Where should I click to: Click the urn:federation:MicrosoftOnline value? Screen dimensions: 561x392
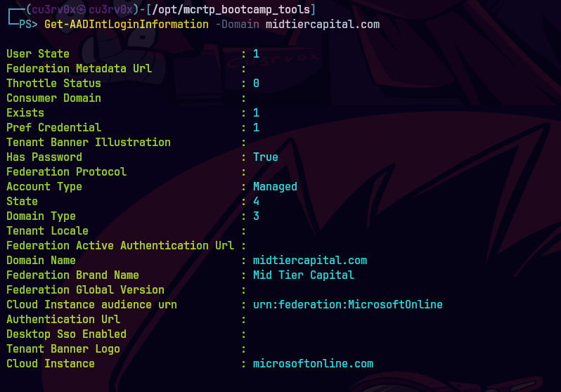click(347, 304)
